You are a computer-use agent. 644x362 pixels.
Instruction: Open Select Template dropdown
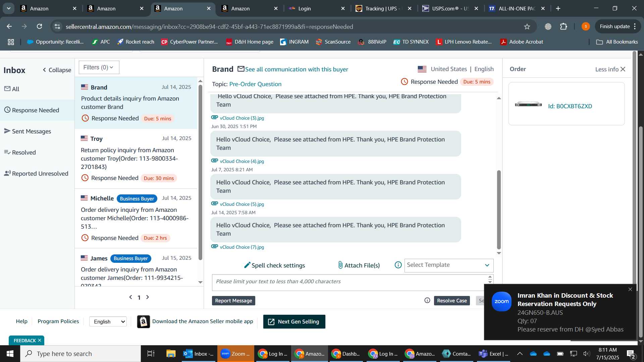coord(449,265)
